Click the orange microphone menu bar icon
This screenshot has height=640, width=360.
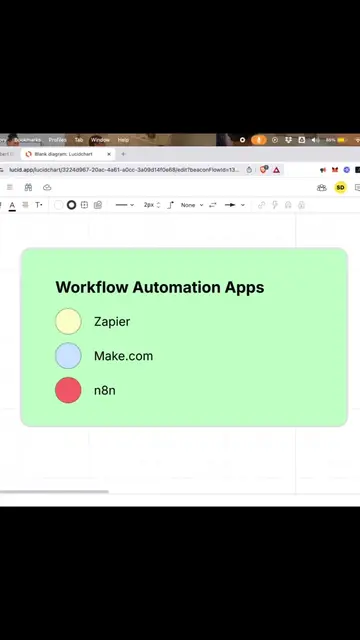(259, 140)
